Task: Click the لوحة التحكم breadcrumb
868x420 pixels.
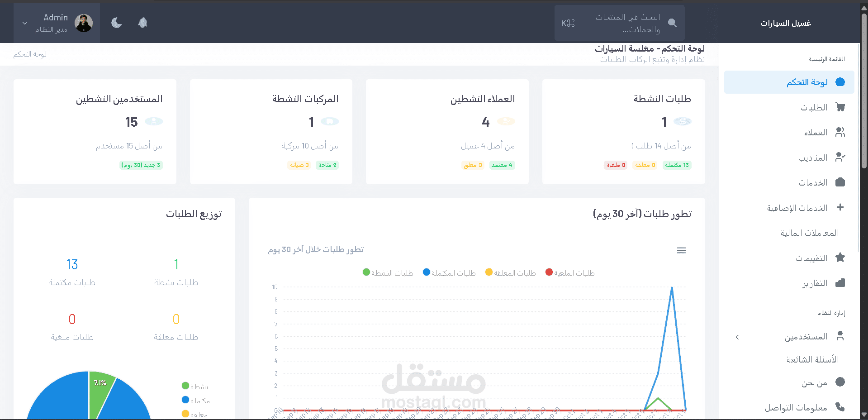Action: point(30,54)
